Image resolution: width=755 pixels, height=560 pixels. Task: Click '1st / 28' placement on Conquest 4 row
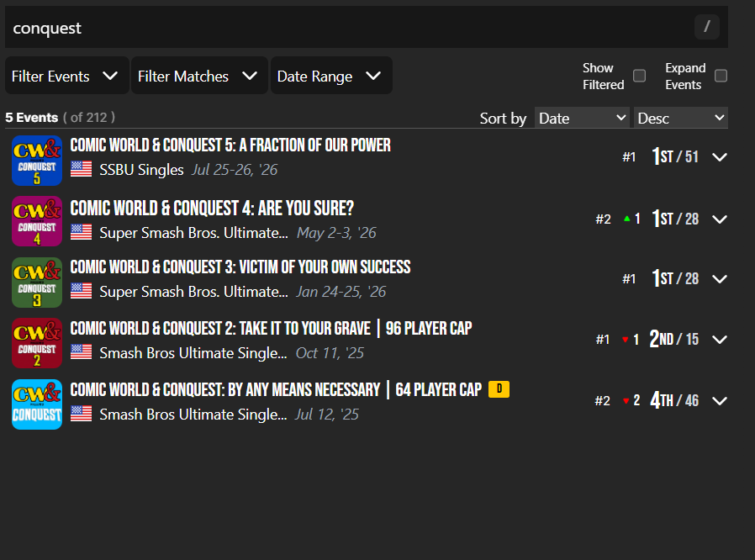pyautogui.click(x=675, y=219)
